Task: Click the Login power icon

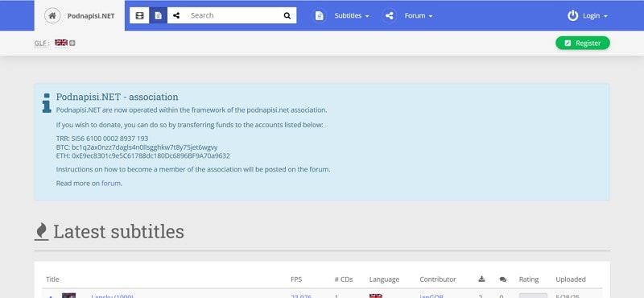Action: pyautogui.click(x=572, y=15)
